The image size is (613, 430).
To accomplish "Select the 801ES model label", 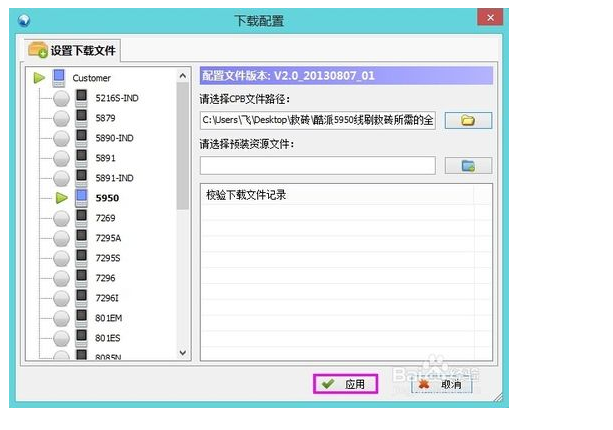I will (x=108, y=338).
